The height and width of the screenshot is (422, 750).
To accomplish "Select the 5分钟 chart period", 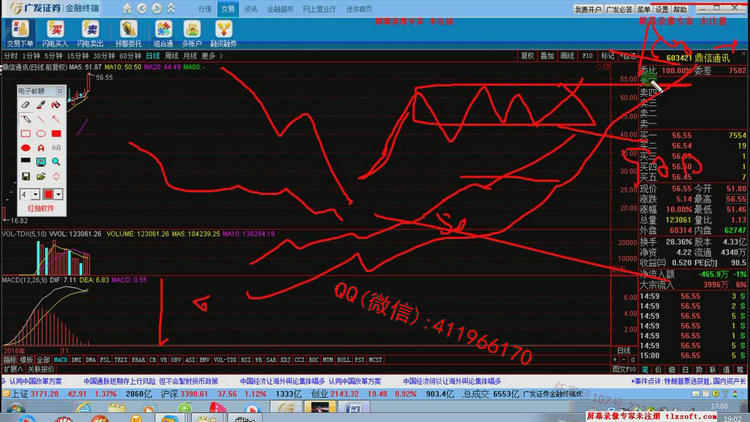I will pyautogui.click(x=53, y=56).
